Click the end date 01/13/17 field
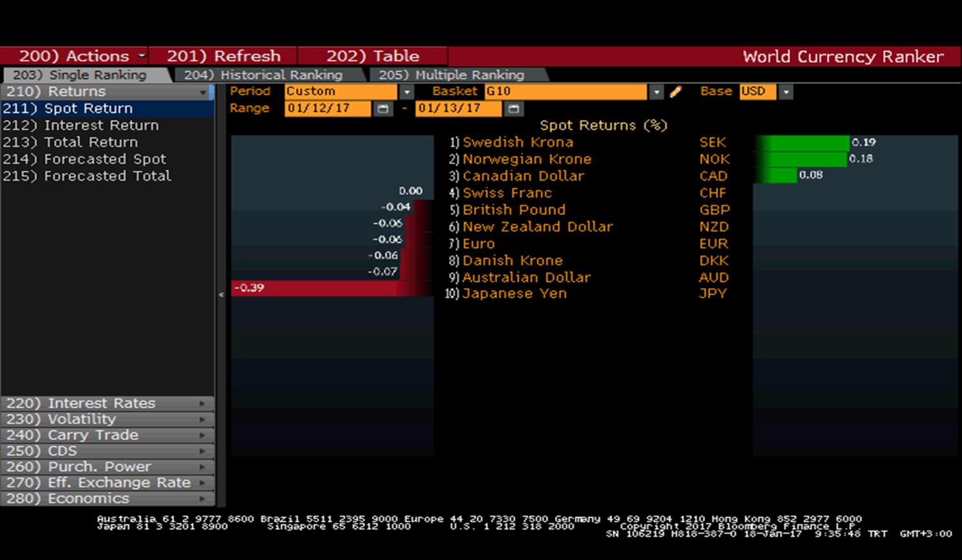 point(459,109)
